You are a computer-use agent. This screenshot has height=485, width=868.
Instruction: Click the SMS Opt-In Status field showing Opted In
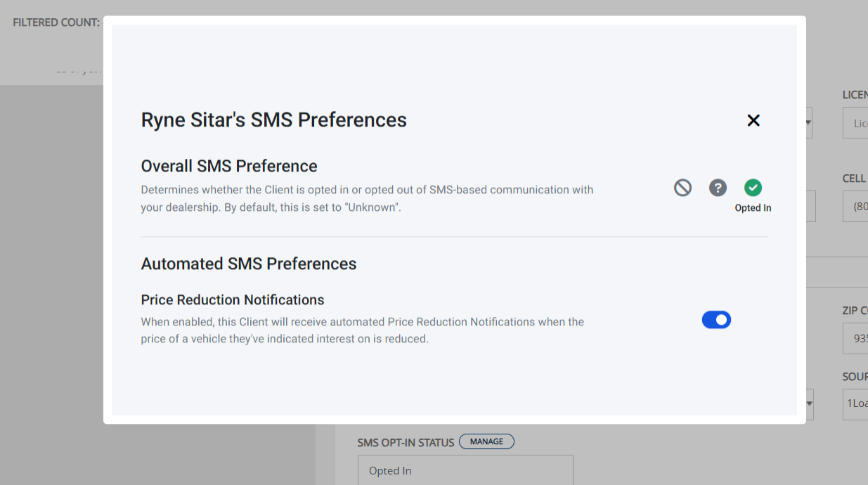tap(465, 470)
